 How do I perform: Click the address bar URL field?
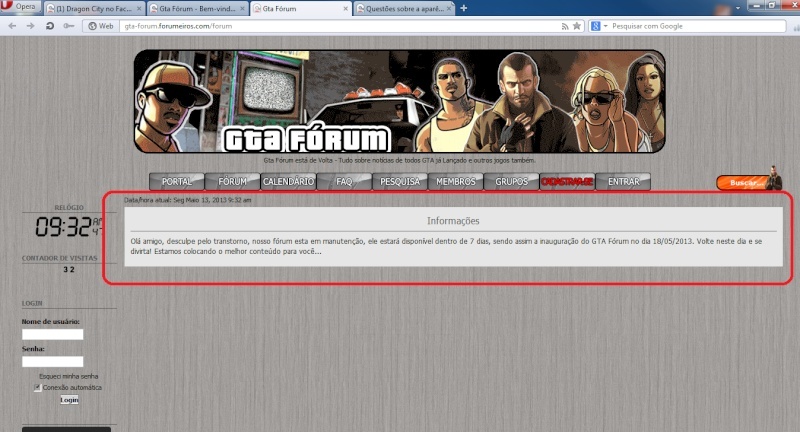click(340, 26)
